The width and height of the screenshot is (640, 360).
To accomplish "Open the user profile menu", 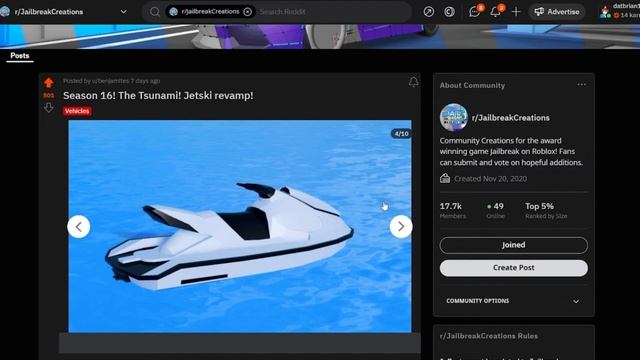I will click(620, 11).
